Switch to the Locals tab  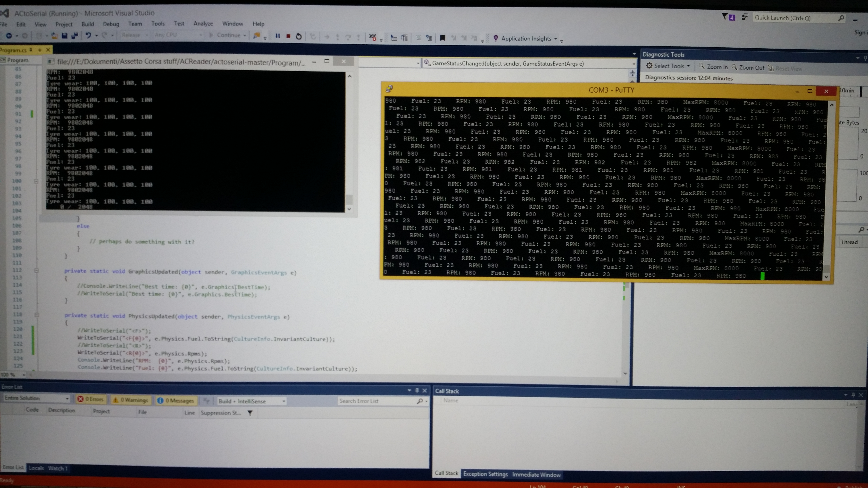coord(36,468)
